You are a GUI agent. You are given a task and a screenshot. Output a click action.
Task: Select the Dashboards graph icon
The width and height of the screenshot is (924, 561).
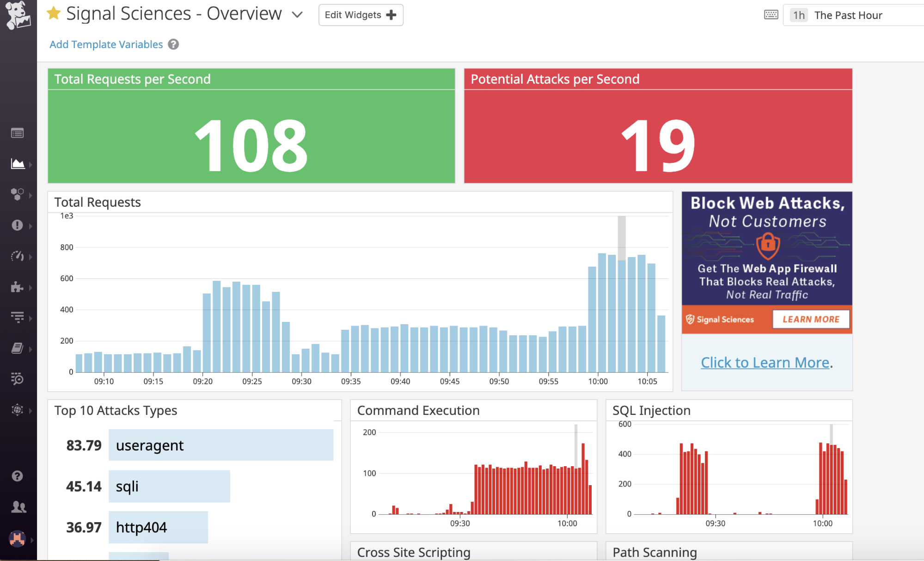(x=18, y=164)
